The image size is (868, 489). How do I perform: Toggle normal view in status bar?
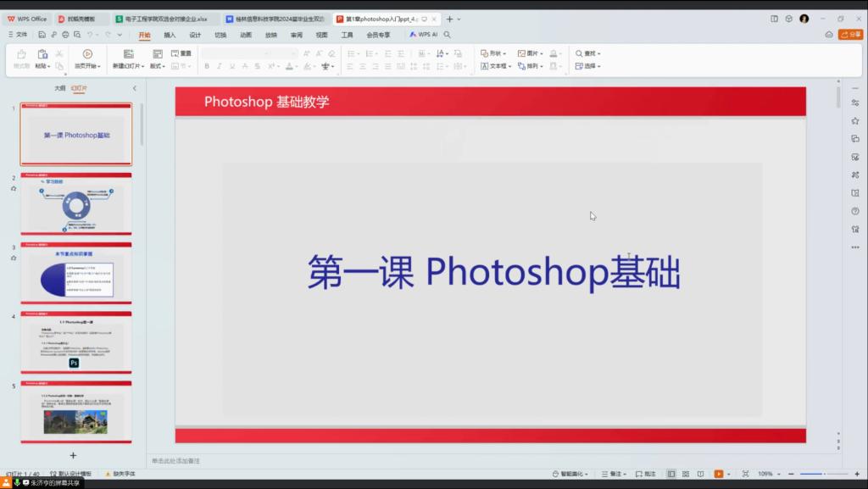(671, 474)
